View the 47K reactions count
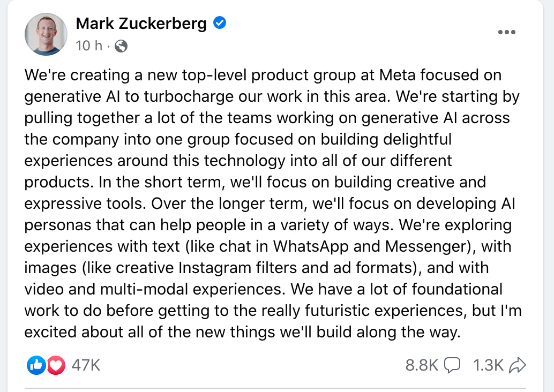 [x=86, y=365]
